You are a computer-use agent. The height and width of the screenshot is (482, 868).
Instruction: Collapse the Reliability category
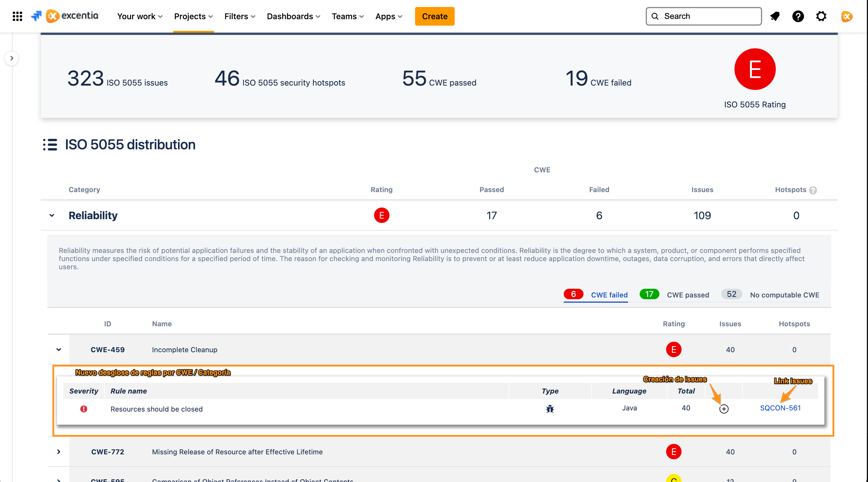tap(52, 215)
